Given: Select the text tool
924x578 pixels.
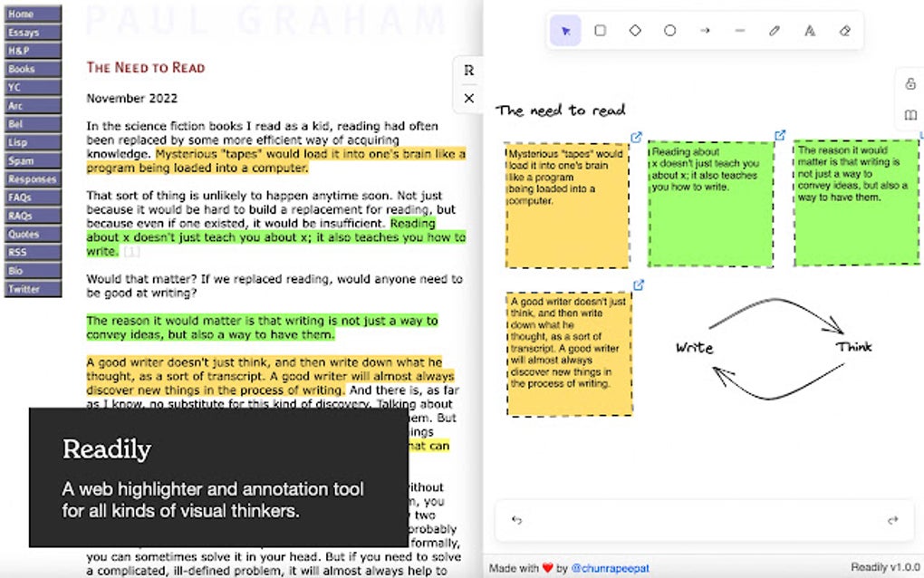Looking at the screenshot, I should pos(810,31).
